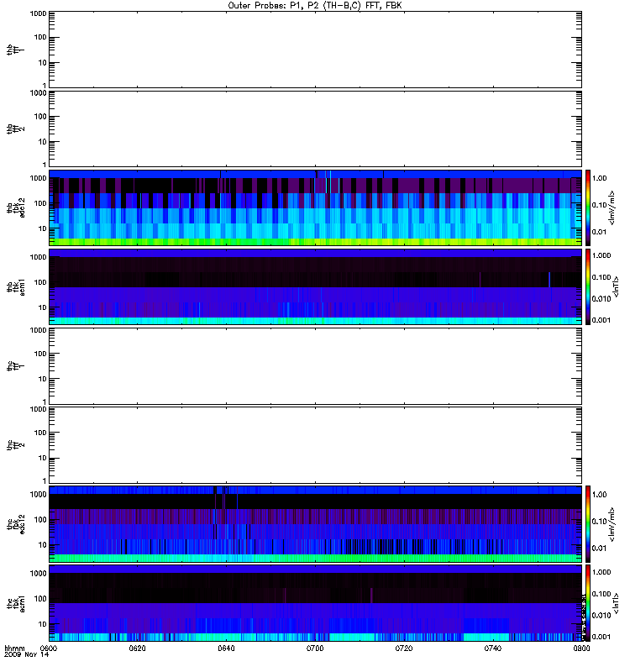
Task: Click the 1000 y-axis tick of thc fbk scm1 panel
Action: point(39,574)
